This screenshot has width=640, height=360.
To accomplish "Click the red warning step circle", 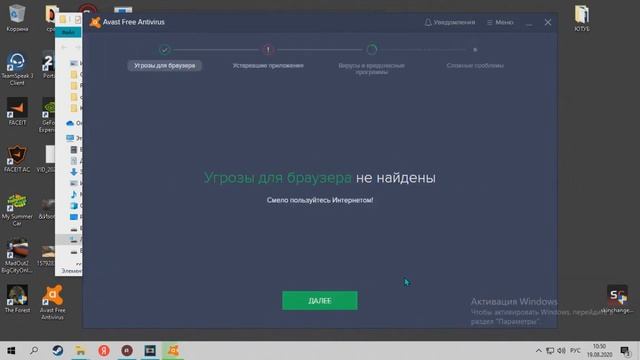I will pyautogui.click(x=268, y=50).
